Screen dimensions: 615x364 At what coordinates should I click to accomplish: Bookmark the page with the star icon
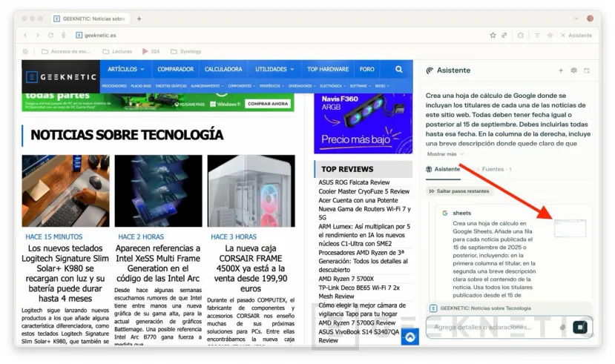[x=493, y=36]
